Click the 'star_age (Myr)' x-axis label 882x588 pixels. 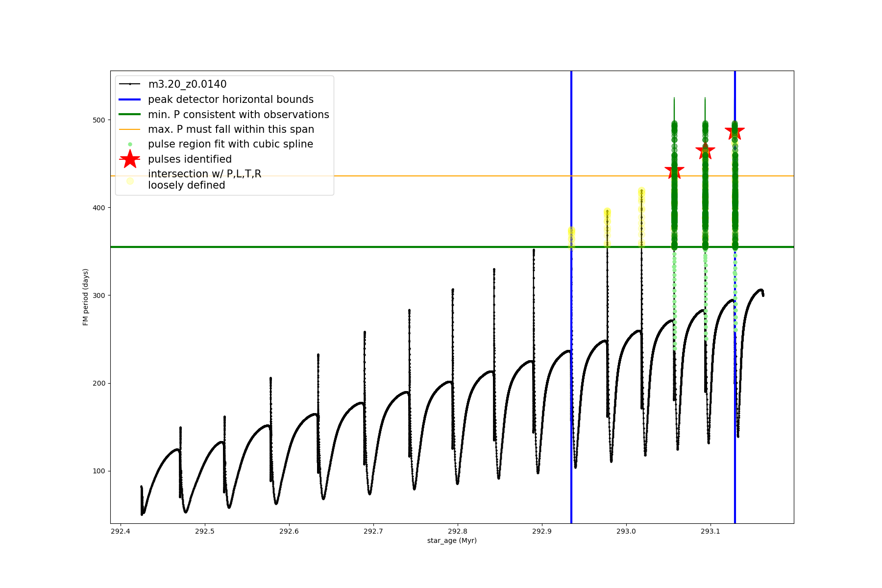(x=452, y=540)
